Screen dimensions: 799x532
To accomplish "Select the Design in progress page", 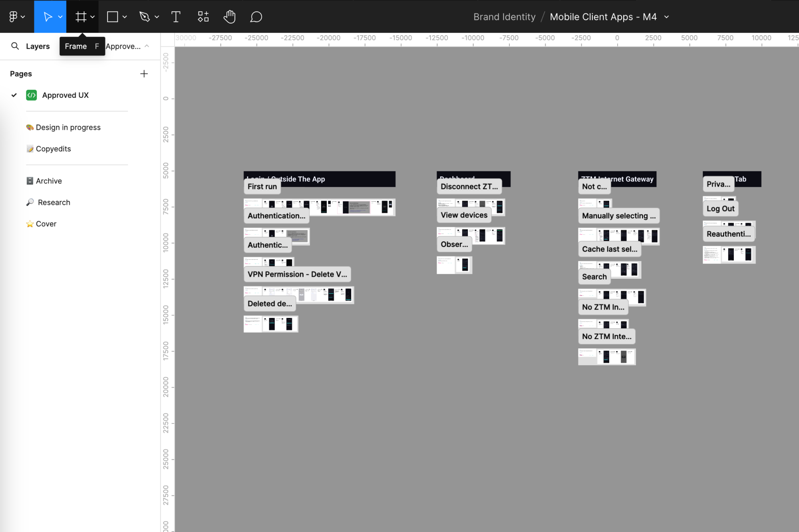I will point(68,127).
